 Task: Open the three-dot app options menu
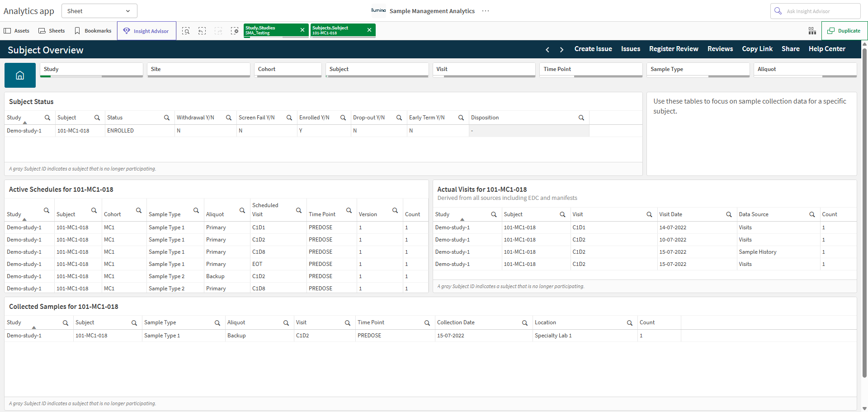[486, 11]
